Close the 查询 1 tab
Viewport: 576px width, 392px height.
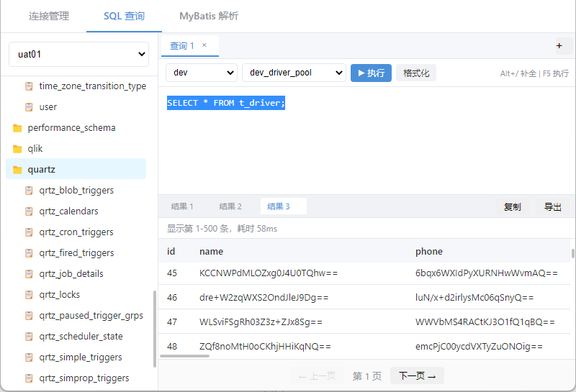(x=204, y=45)
